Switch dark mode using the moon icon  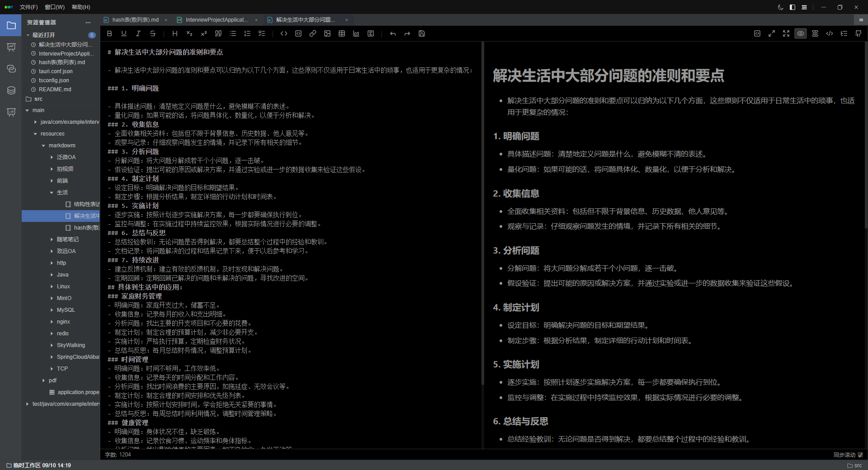tap(781, 7)
